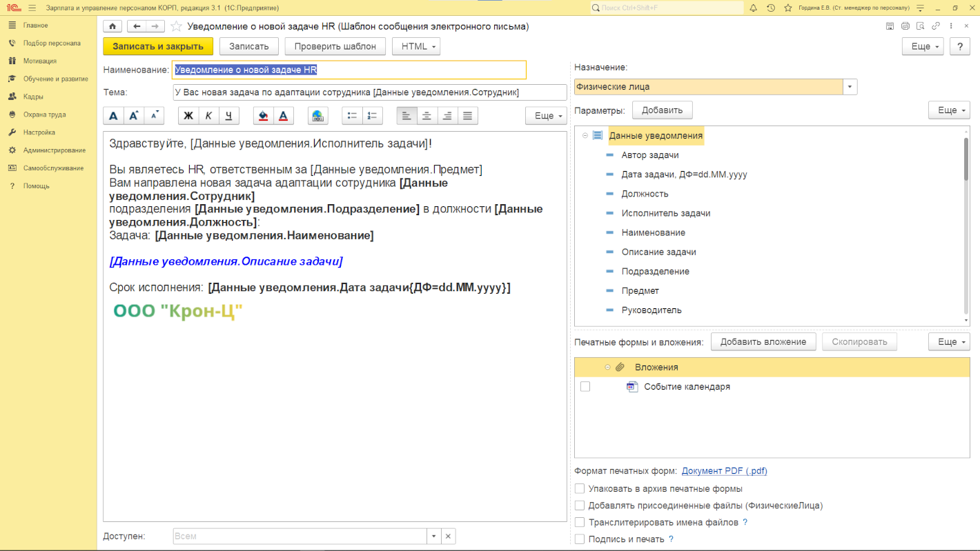
Task: Insert a picture using the globe image icon
Action: coord(317,116)
